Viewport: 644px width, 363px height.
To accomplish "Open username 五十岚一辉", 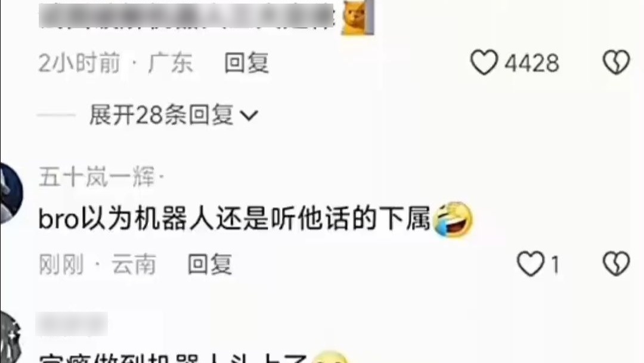I will coord(97,177).
